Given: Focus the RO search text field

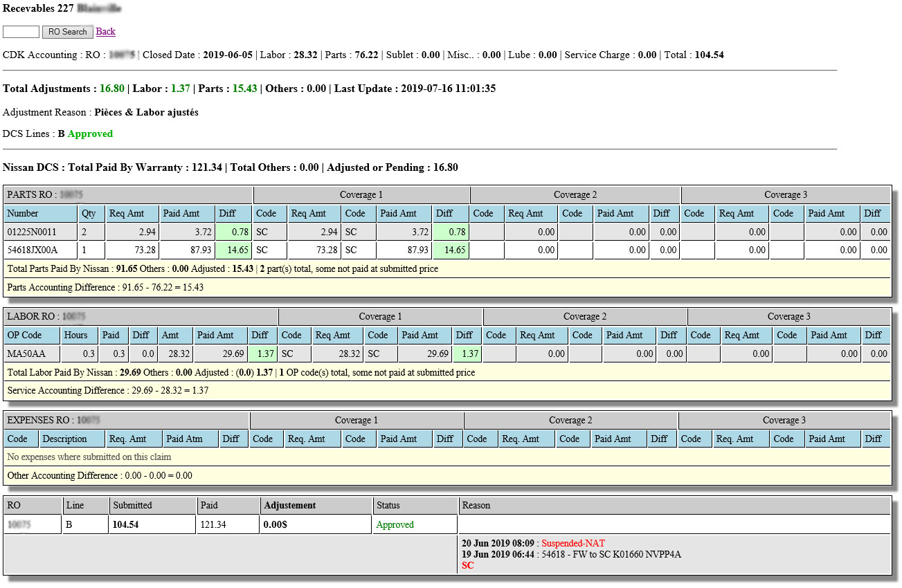Looking at the screenshot, I should click(21, 32).
